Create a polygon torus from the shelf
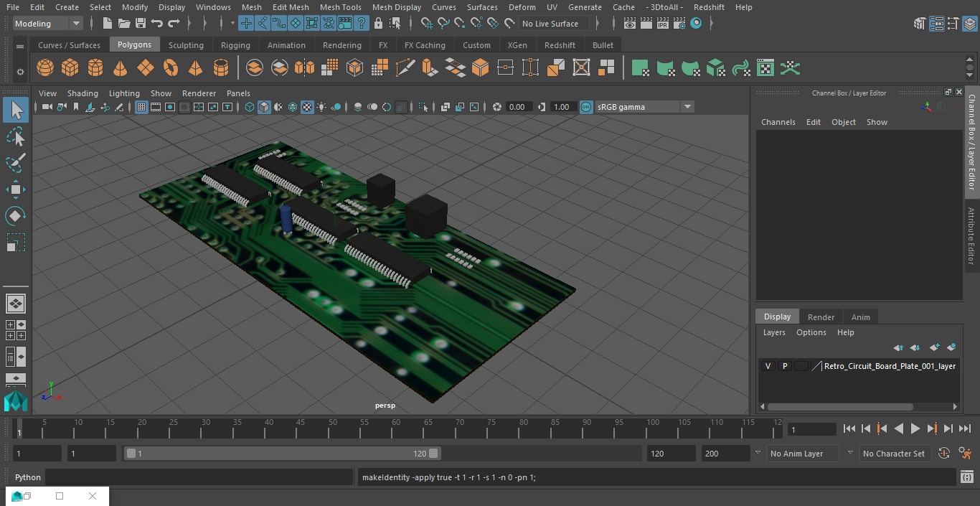Image resolution: width=980 pixels, height=506 pixels. (171, 68)
